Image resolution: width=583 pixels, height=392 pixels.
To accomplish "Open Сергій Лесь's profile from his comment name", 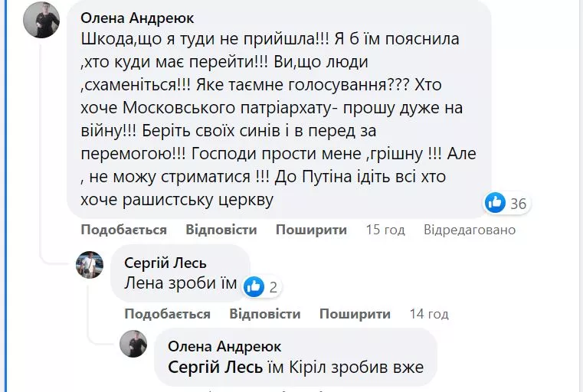I will point(165,263).
